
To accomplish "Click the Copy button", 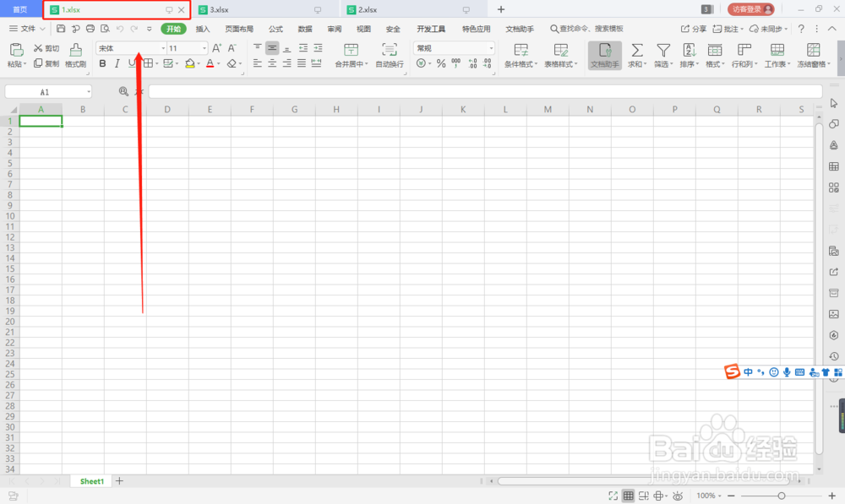I will (46, 63).
